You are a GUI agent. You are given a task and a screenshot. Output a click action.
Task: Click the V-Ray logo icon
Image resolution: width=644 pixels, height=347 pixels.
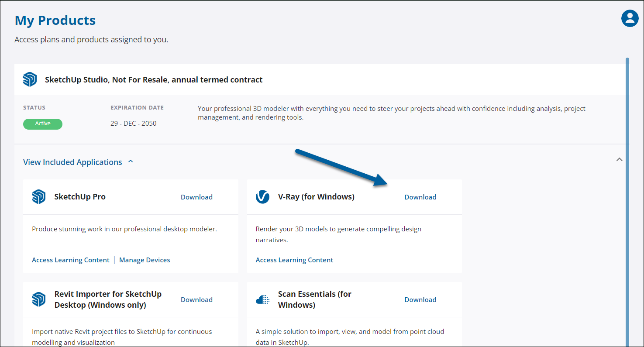point(262,197)
